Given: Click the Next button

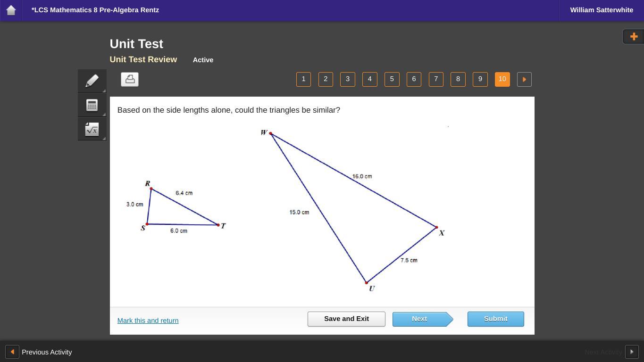Looking at the screenshot, I should pyautogui.click(x=420, y=319).
